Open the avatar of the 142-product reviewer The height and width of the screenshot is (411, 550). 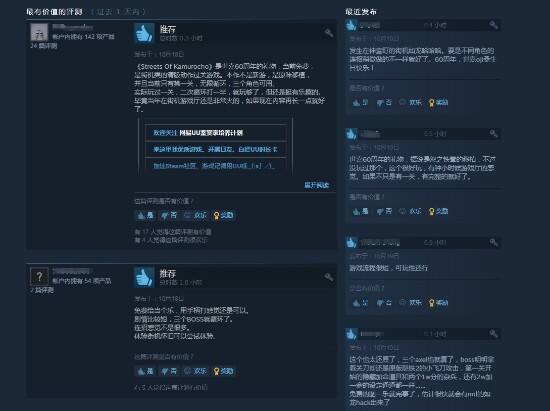tap(39, 32)
